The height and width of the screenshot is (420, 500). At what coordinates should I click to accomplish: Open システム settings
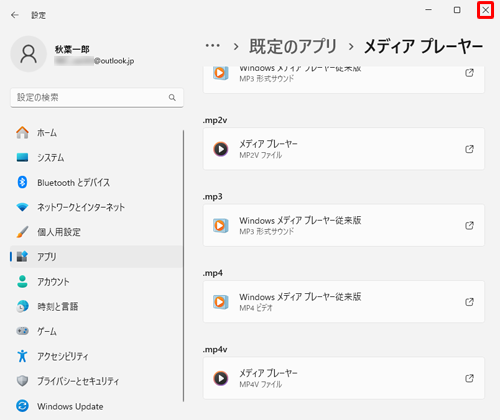tap(96, 157)
